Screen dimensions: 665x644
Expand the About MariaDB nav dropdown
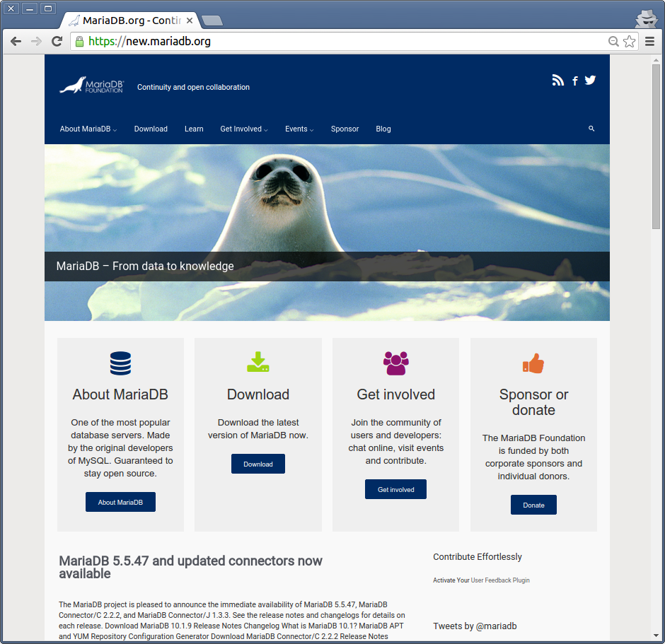[x=88, y=129]
